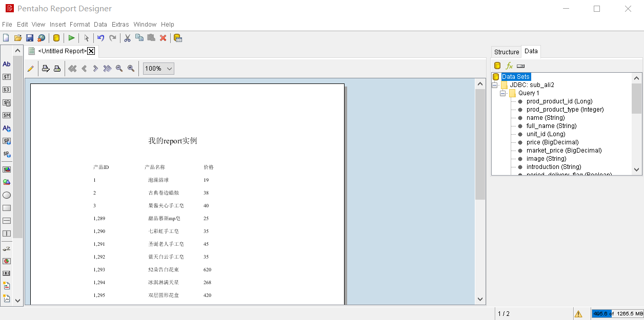Zoom in the preview

[131, 69]
